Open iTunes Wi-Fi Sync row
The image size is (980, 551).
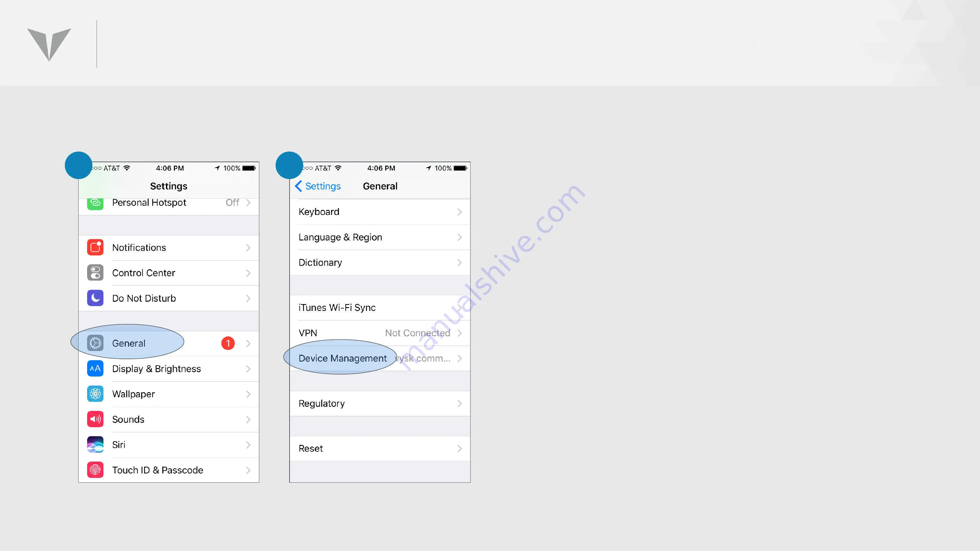click(x=380, y=307)
